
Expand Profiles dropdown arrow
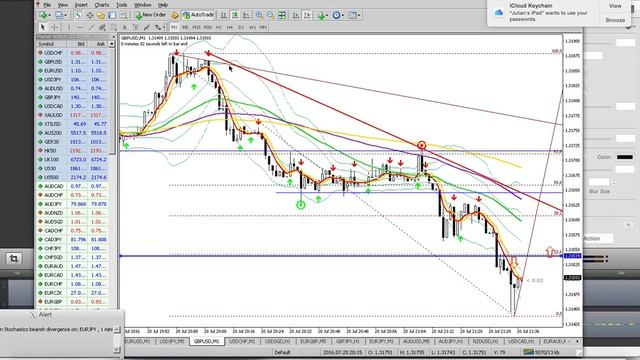click(65, 16)
